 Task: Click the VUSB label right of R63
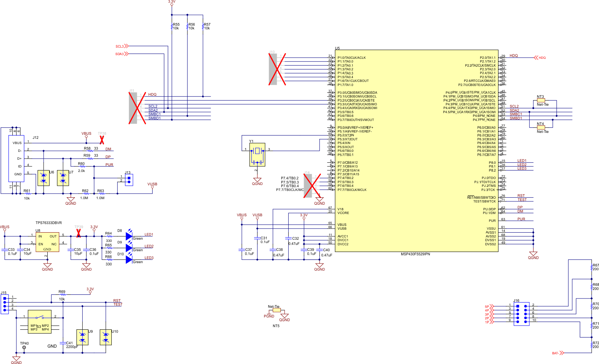point(152,184)
